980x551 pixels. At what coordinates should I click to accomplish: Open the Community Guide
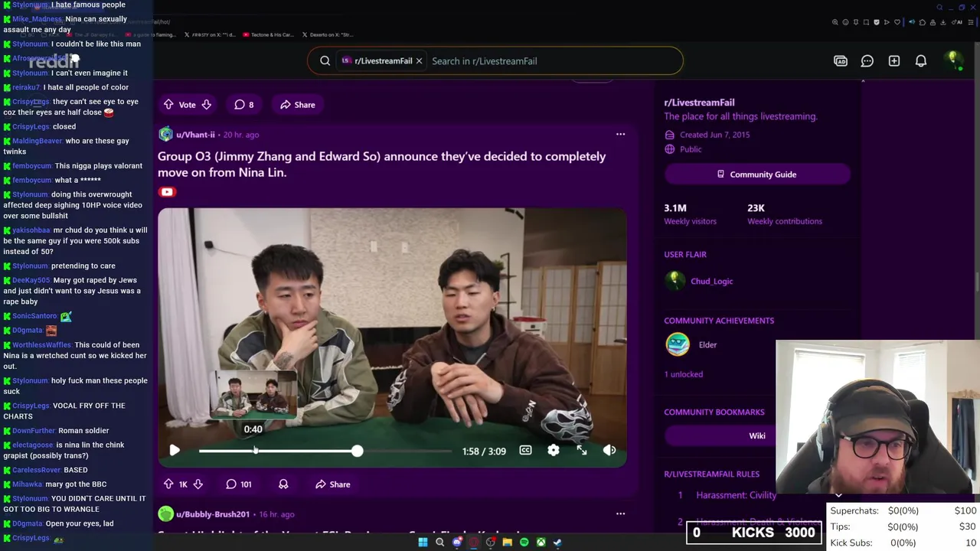(756, 174)
